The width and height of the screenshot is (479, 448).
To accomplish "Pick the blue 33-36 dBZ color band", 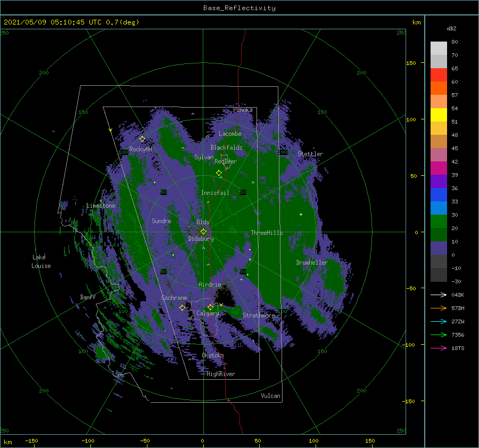I will [439, 195].
